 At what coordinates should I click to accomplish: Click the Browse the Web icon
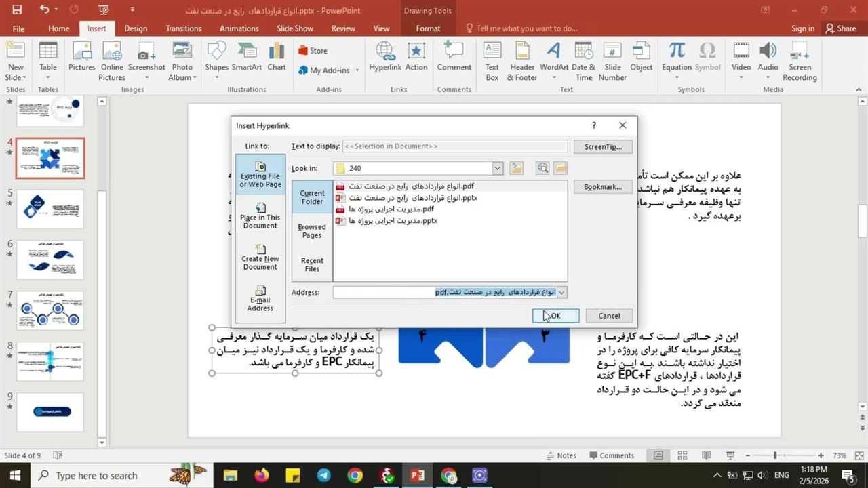pyautogui.click(x=542, y=168)
